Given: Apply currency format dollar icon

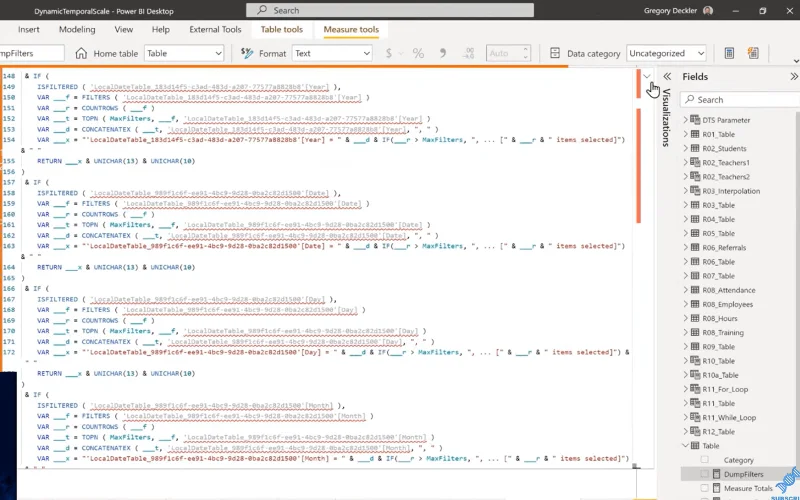Looking at the screenshot, I should [389, 53].
